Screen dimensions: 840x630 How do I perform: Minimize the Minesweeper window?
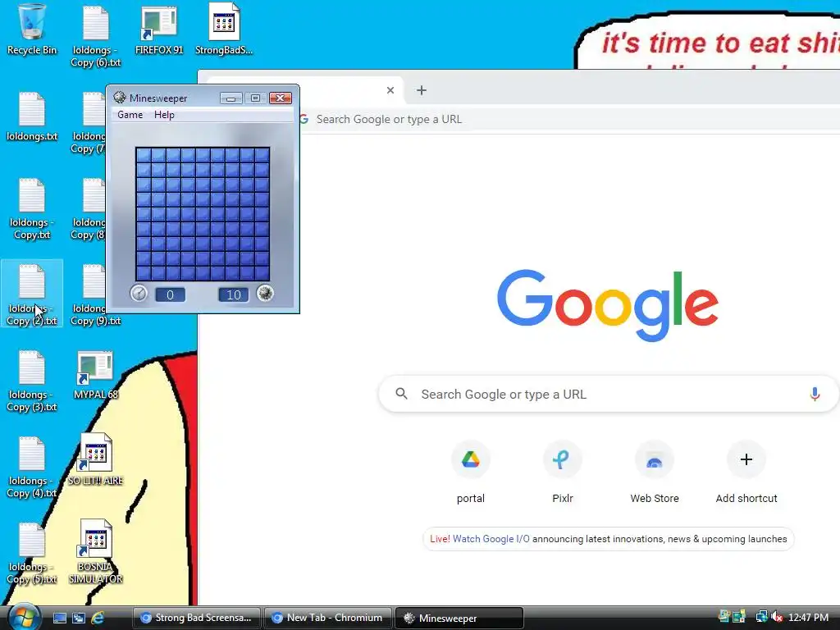[x=231, y=98]
